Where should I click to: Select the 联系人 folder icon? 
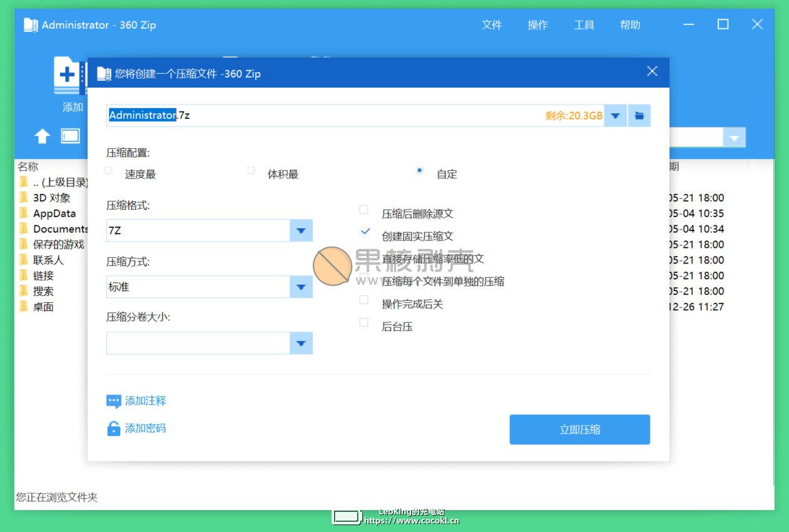(x=24, y=260)
